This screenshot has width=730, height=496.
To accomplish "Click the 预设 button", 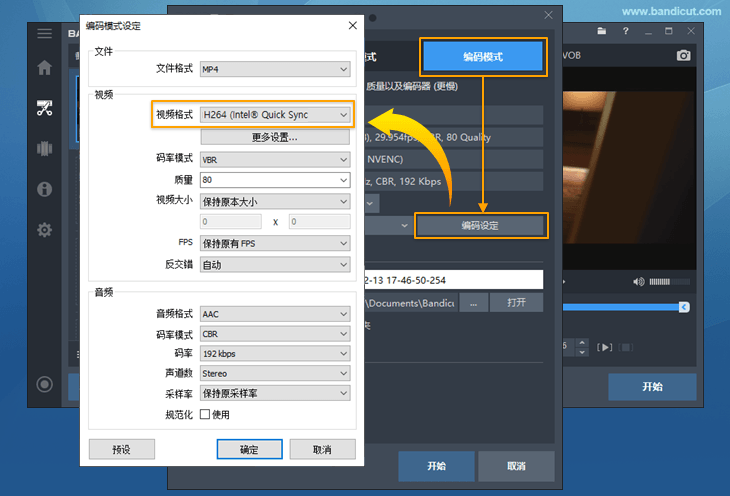I will click(x=122, y=449).
